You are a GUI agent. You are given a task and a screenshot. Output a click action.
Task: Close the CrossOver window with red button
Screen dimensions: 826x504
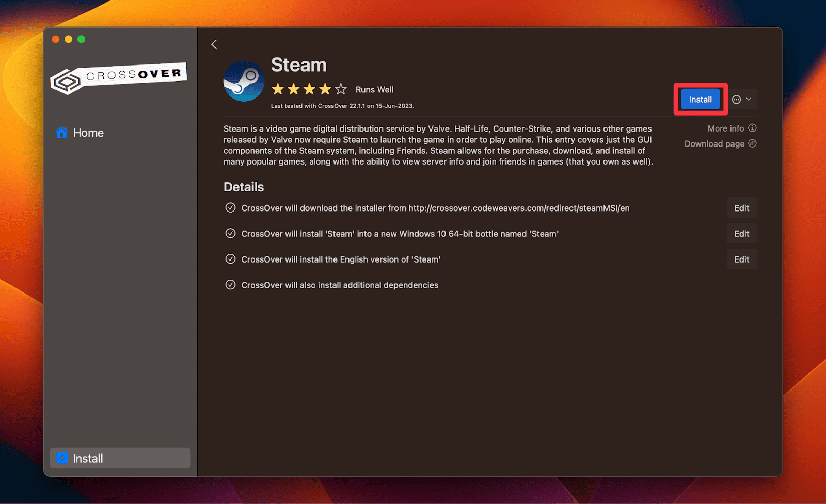[56, 39]
